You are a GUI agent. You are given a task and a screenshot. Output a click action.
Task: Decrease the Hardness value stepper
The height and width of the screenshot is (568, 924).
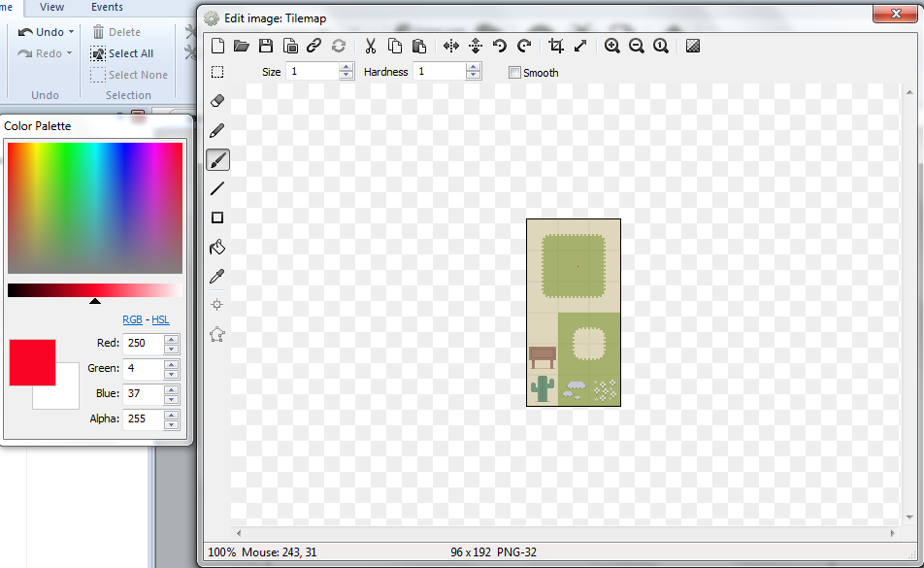[473, 76]
